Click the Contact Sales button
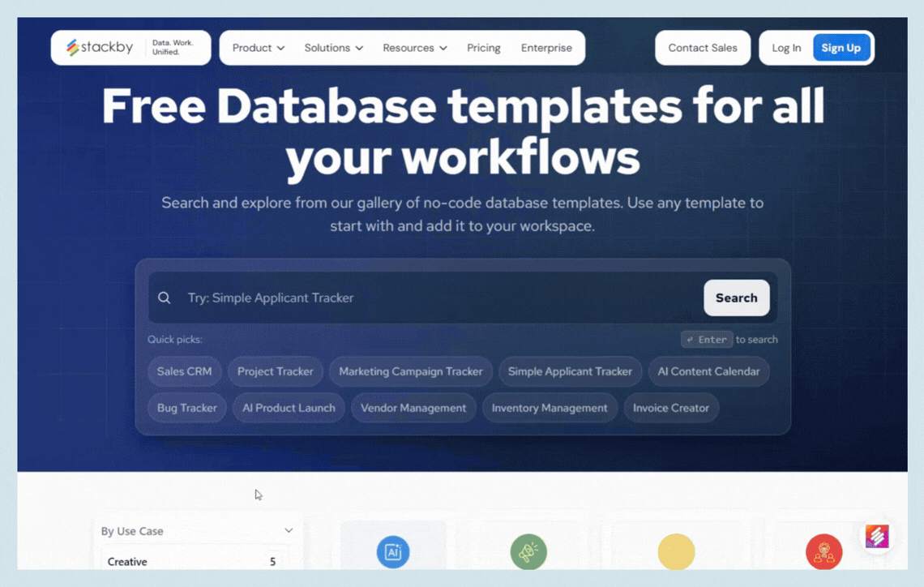The height and width of the screenshot is (587, 924). [x=702, y=48]
